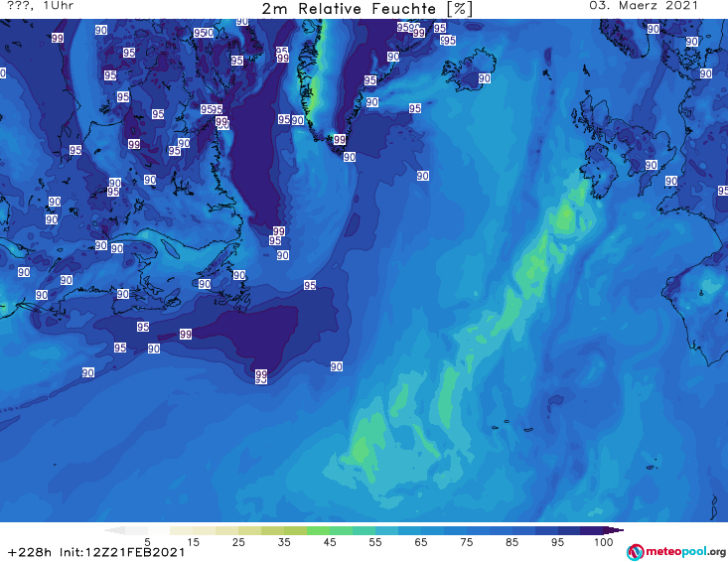Click the '75' tick on the colour scale
The height and width of the screenshot is (562, 728).
467,542
